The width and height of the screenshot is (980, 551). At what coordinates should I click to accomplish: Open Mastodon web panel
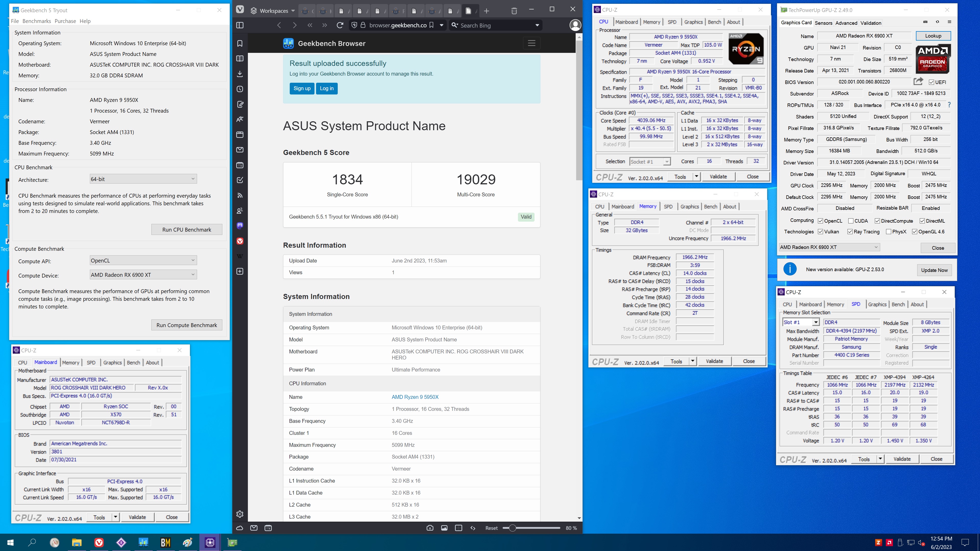pos(240,226)
